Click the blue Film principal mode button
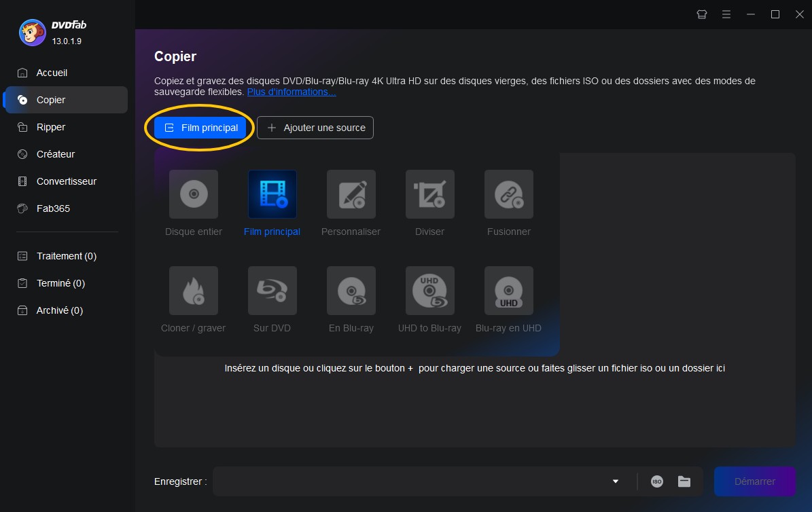The image size is (812, 512). point(200,128)
